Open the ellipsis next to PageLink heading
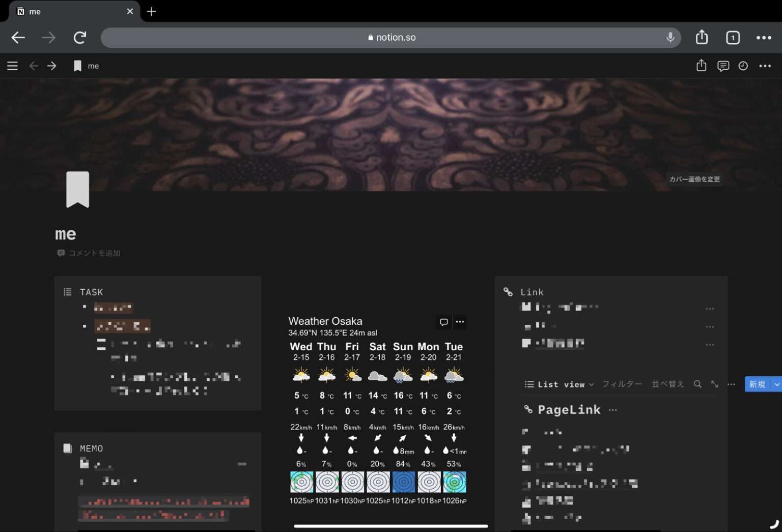 click(x=612, y=410)
